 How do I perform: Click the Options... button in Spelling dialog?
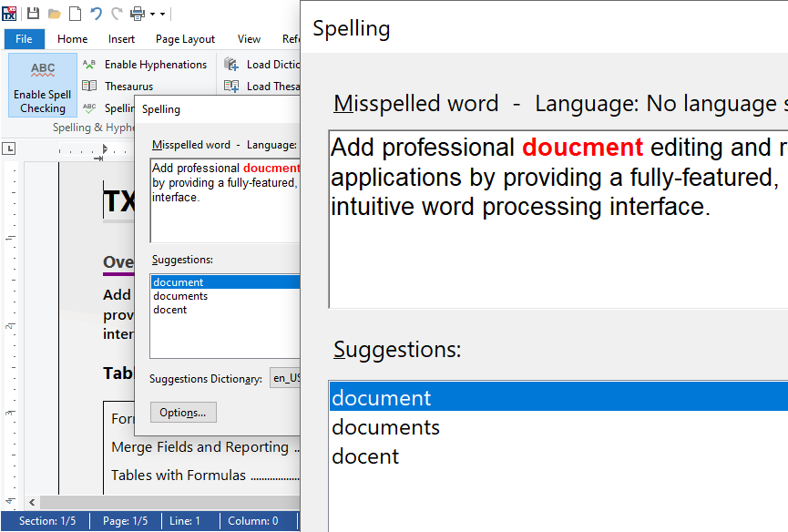182,413
